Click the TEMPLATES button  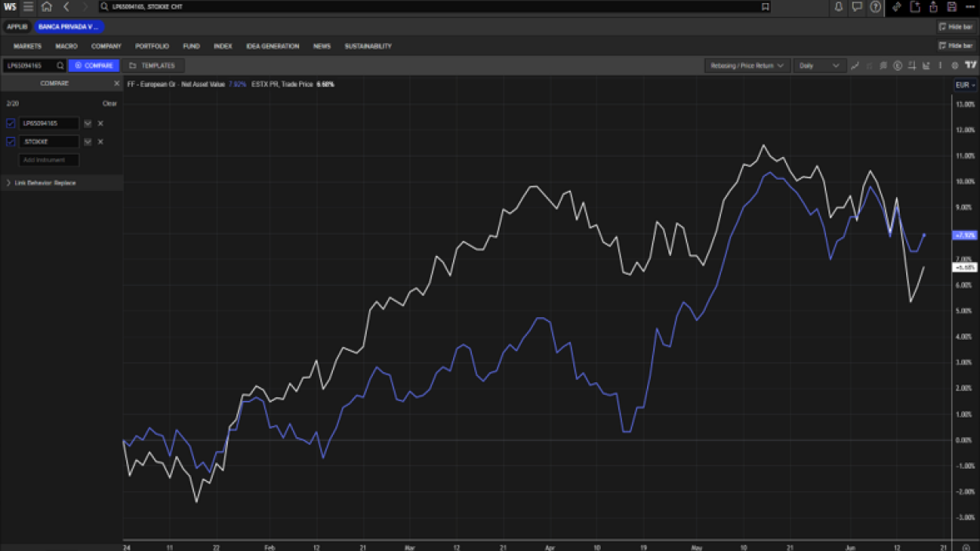pyautogui.click(x=152, y=66)
